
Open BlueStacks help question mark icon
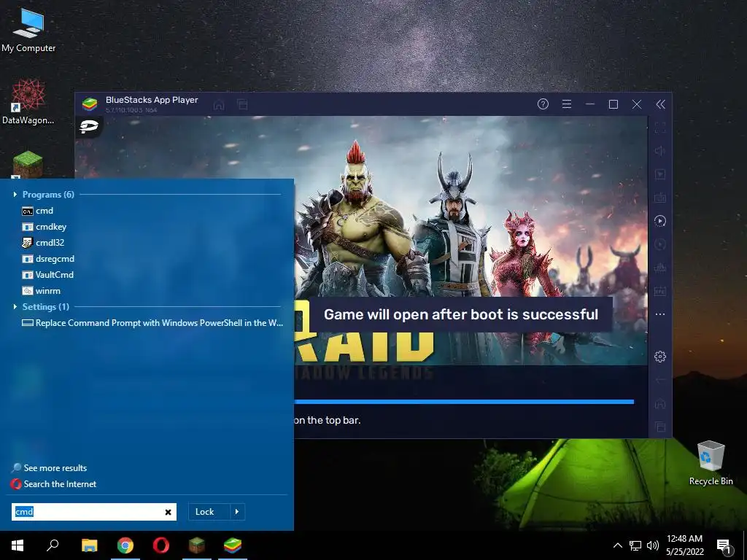[543, 104]
